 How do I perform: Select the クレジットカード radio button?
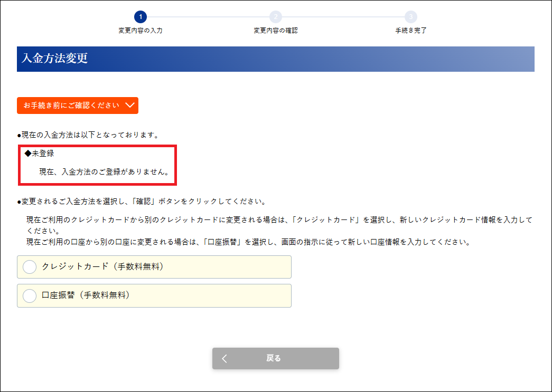tap(30, 267)
